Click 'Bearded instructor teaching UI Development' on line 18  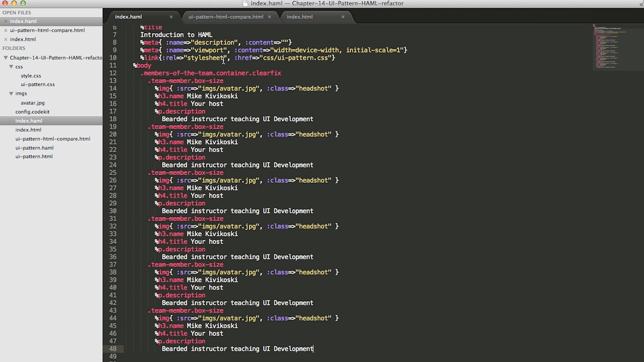click(237, 119)
